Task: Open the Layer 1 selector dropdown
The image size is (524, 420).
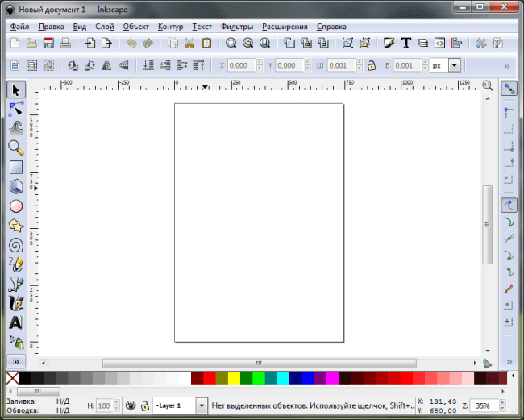Action: [201, 405]
